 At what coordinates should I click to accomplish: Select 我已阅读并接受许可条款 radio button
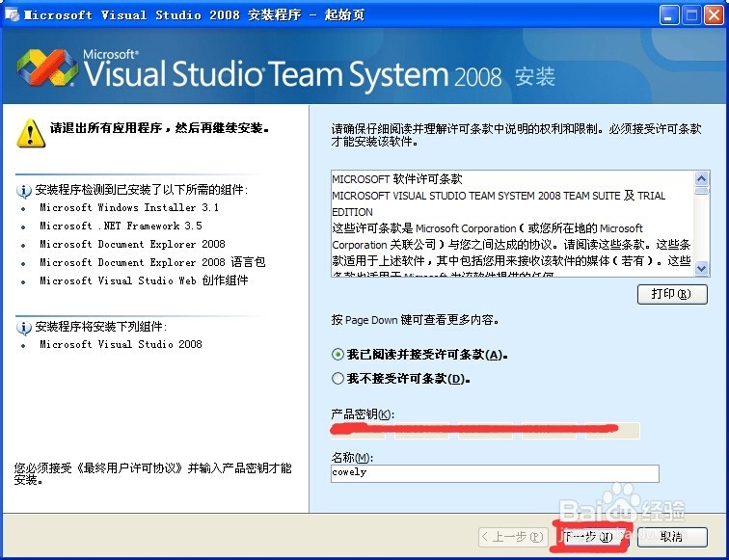338,355
